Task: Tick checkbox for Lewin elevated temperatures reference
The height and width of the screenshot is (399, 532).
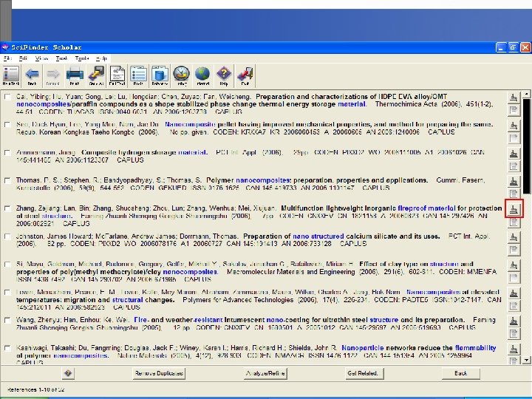Action: (7, 292)
